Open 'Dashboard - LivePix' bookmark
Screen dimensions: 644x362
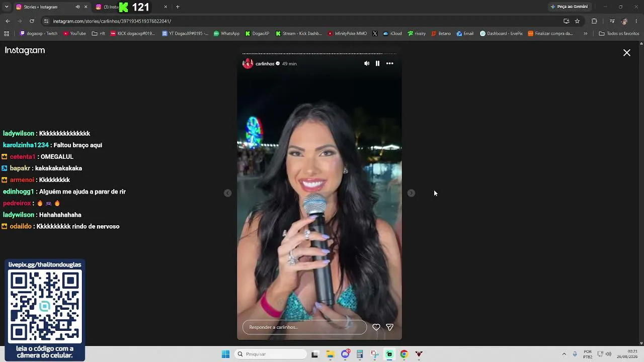(501, 34)
